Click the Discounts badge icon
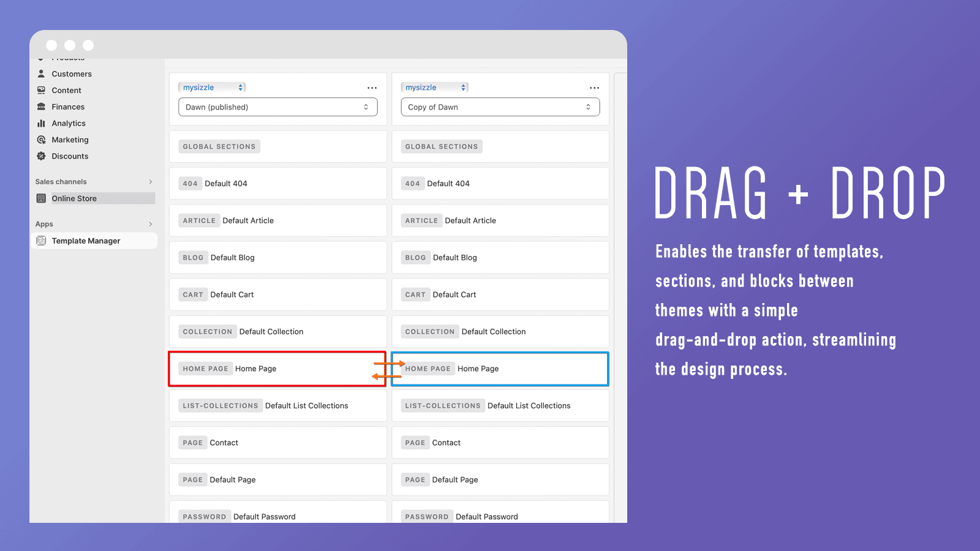This screenshot has height=551, width=980. (41, 156)
